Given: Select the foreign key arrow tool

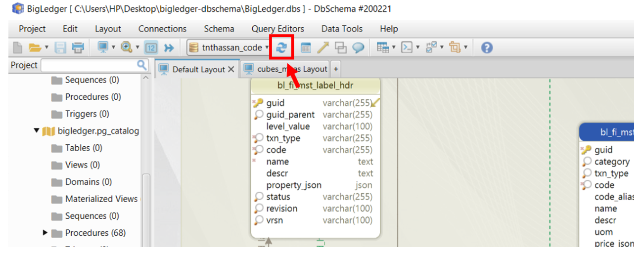Looking at the screenshot, I should (x=323, y=47).
